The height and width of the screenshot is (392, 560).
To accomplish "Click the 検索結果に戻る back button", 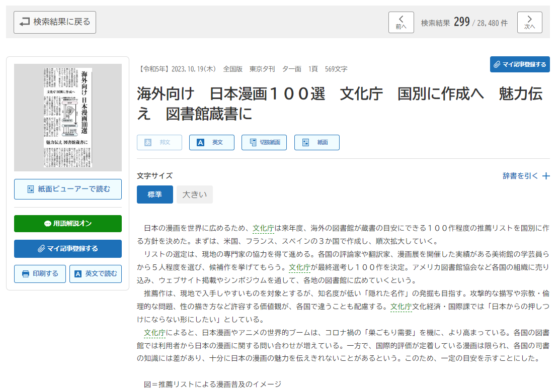I will pos(55,22).
